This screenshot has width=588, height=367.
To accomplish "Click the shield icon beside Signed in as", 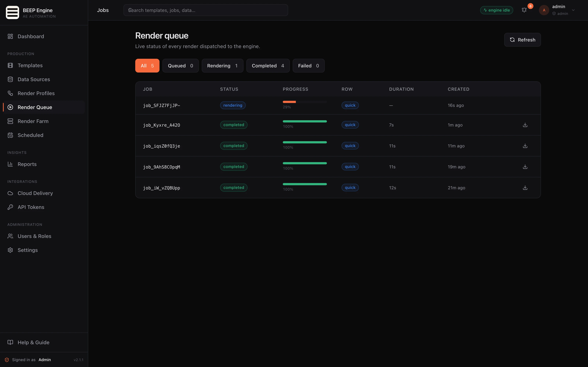I will coord(7,360).
